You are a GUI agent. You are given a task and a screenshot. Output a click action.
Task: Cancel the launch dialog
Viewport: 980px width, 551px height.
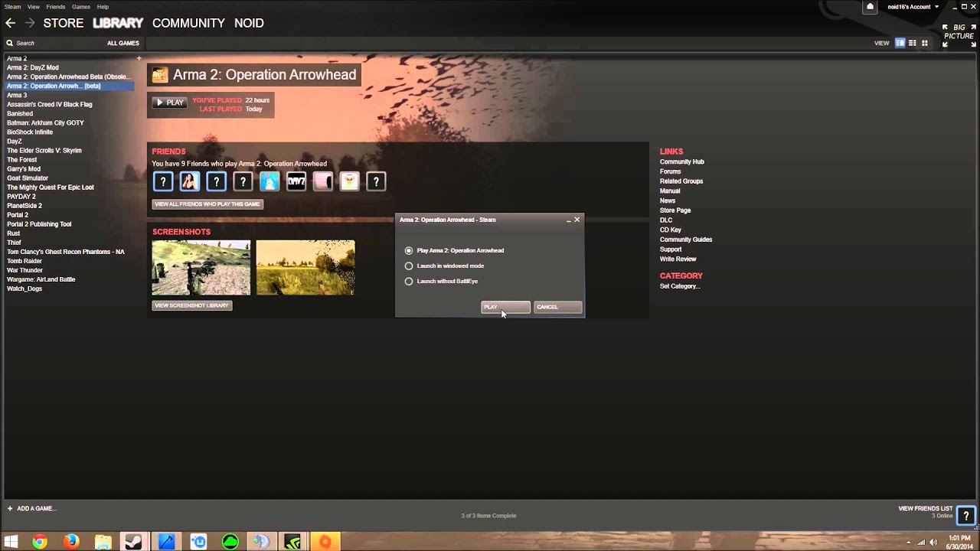pos(557,307)
